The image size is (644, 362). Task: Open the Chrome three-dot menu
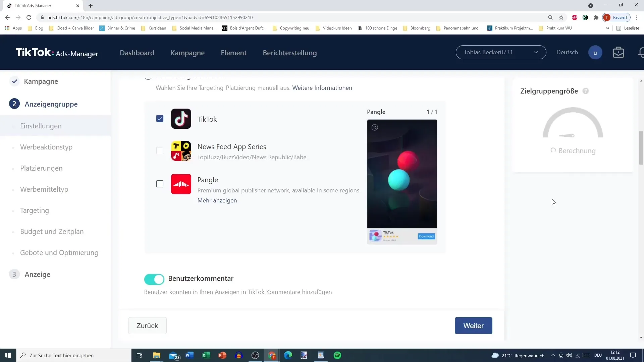pyautogui.click(x=637, y=17)
